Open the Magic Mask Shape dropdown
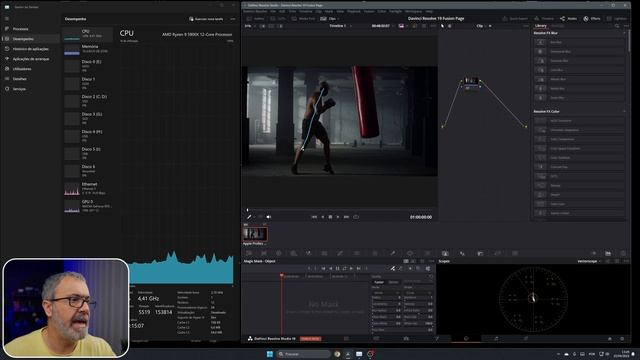 [x=418, y=293]
